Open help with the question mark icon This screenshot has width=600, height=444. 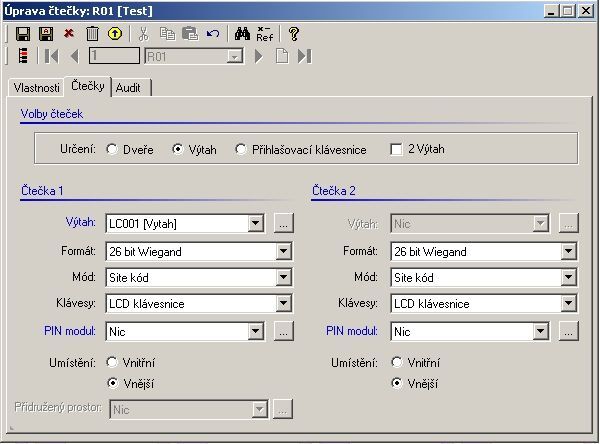294,33
